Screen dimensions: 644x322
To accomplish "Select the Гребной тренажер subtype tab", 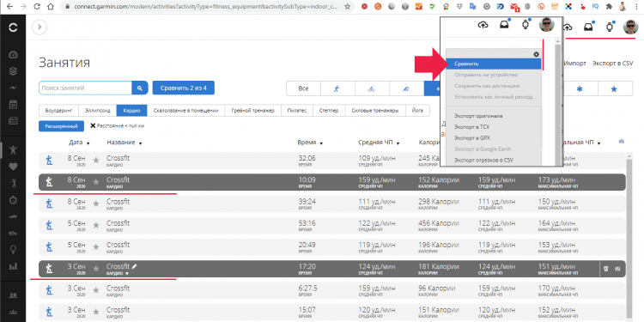I will 253,111.
